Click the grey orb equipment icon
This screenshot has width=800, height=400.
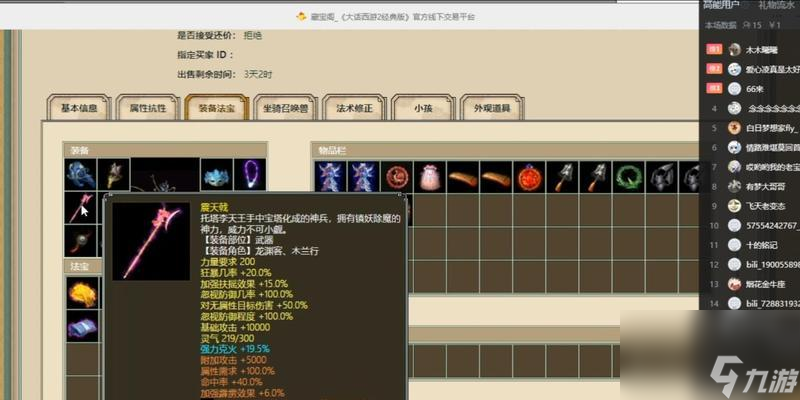coord(81,241)
